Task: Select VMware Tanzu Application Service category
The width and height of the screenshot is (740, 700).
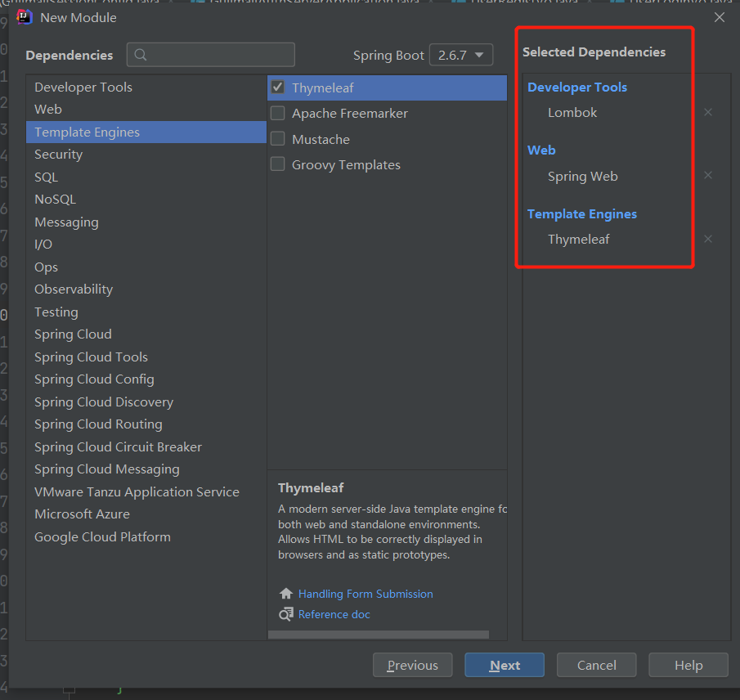Action: pos(146,491)
